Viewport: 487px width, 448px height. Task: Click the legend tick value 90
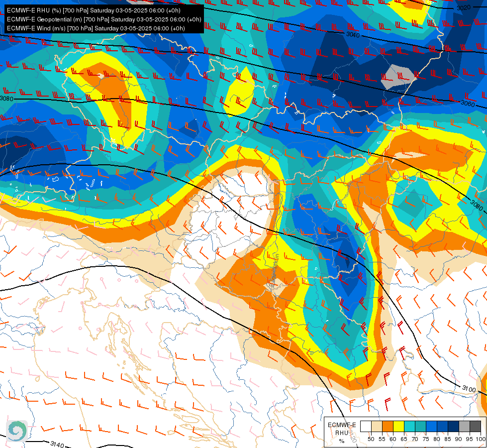pos(459,440)
